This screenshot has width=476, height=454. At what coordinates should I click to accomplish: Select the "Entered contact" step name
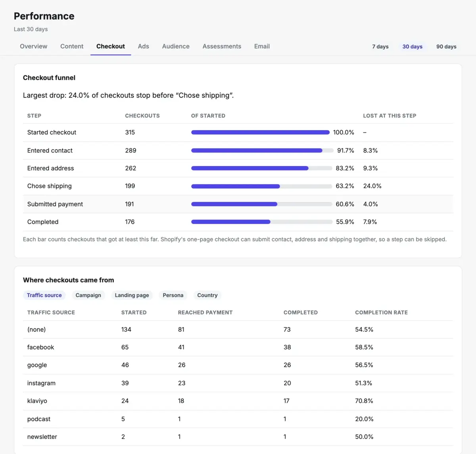(50, 151)
